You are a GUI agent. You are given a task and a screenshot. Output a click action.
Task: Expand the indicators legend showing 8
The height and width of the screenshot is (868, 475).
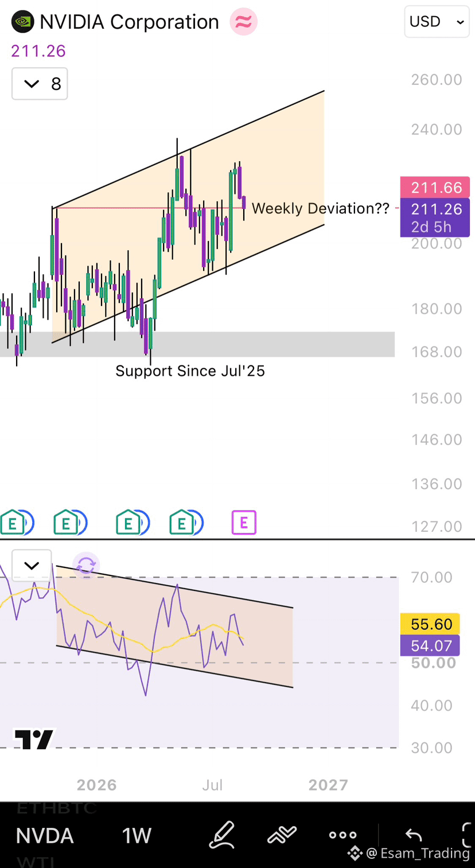click(40, 84)
